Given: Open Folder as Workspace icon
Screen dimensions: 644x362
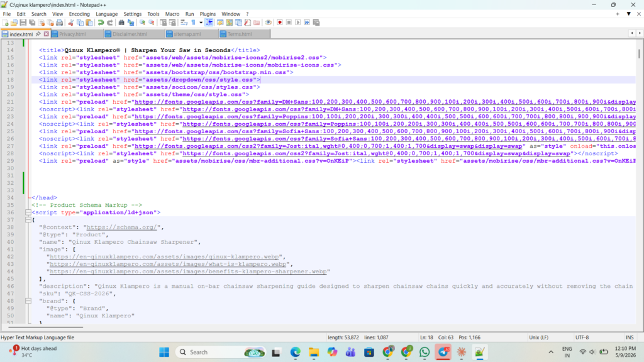Looking at the screenshot, I should point(257,23).
